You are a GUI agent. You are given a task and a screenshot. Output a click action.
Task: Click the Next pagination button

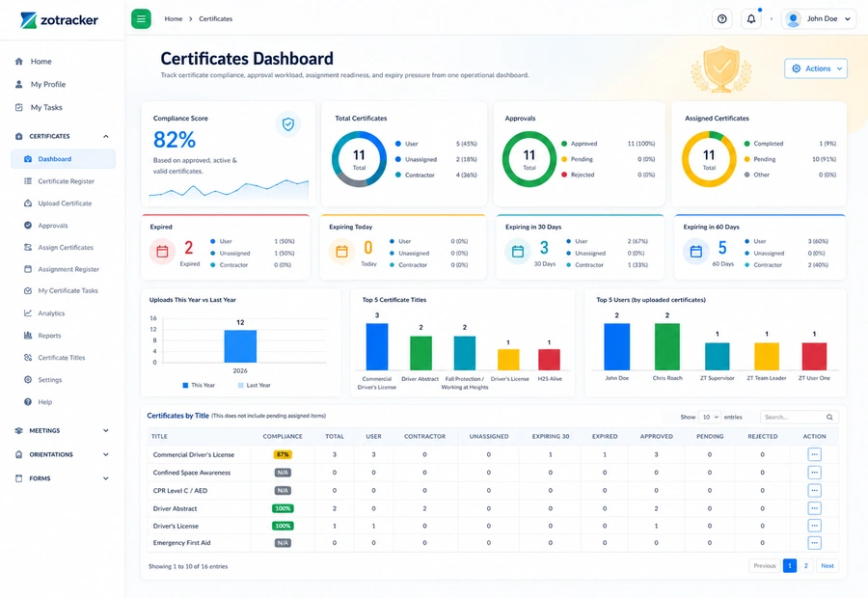point(827,566)
